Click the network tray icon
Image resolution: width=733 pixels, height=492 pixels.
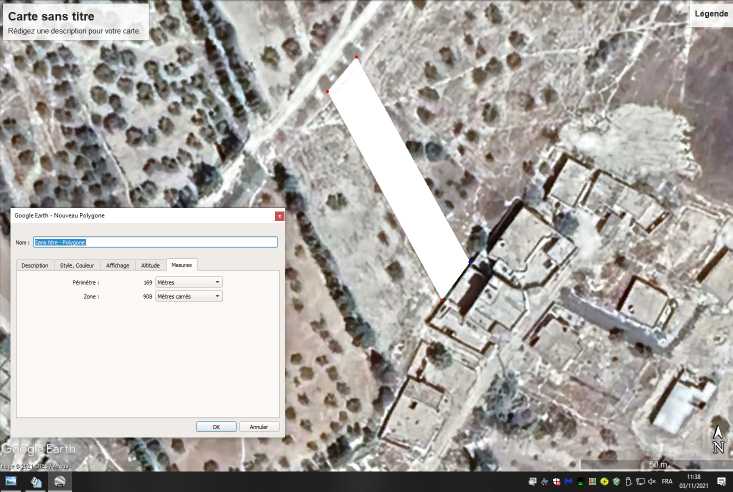(x=640, y=482)
